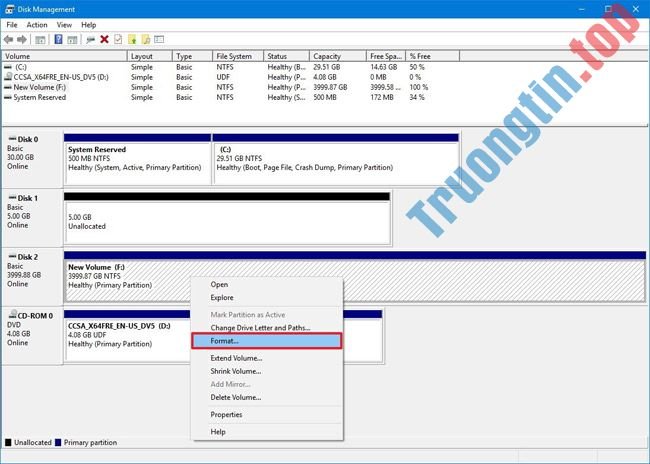Choose Delete Volume... from the context menu

tap(267, 397)
